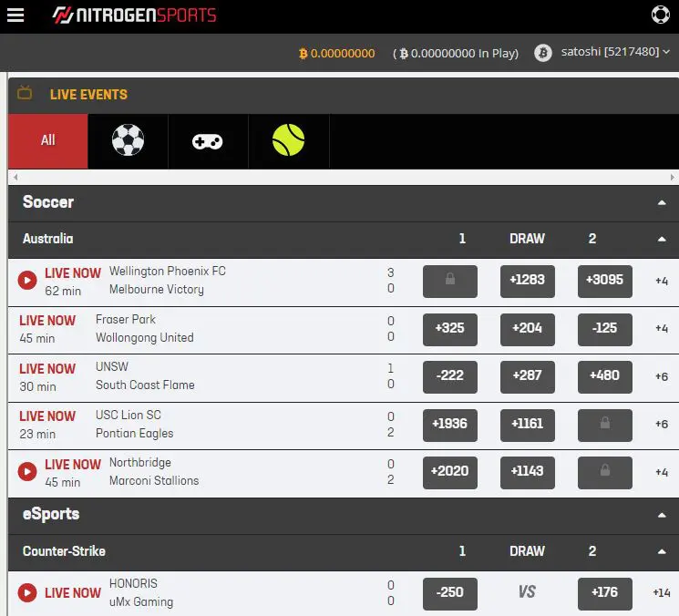Screen dimensions: 679x616
Task: Collapse the Counter-Strike section
Action: (x=662, y=551)
